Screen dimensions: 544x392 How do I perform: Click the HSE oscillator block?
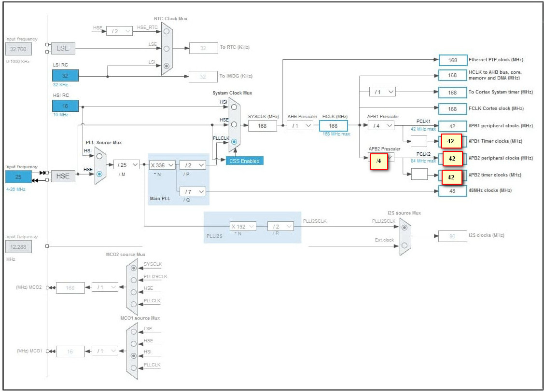tap(63, 176)
